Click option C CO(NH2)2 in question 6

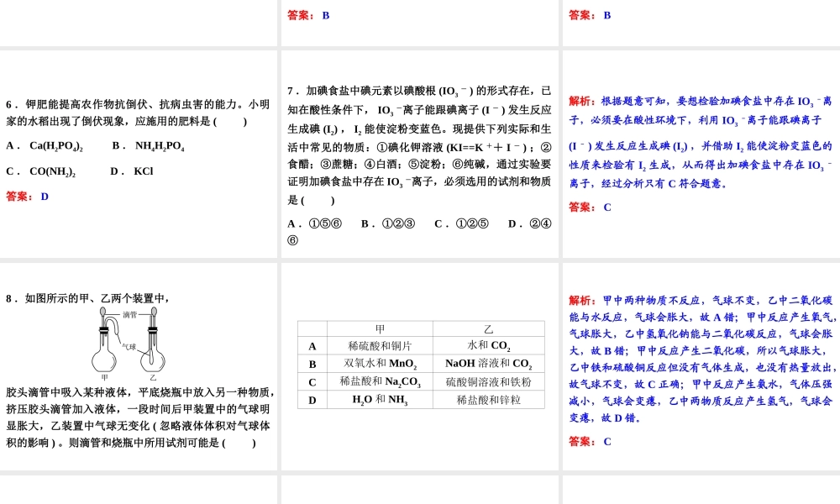[40, 171]
